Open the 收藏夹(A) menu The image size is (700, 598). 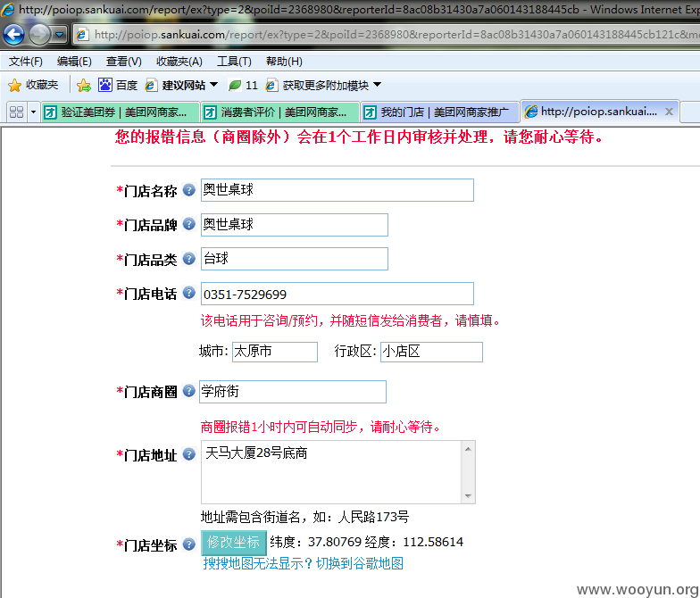click(179, 62)
